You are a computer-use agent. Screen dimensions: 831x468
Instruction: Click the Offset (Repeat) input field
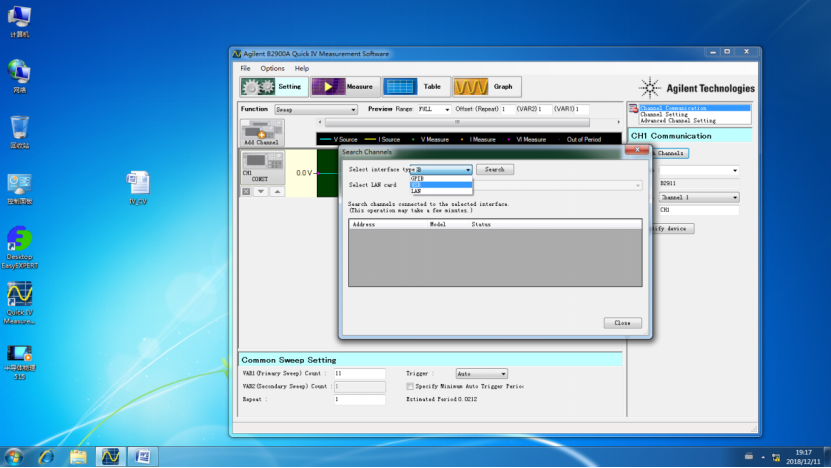point(507,109)
